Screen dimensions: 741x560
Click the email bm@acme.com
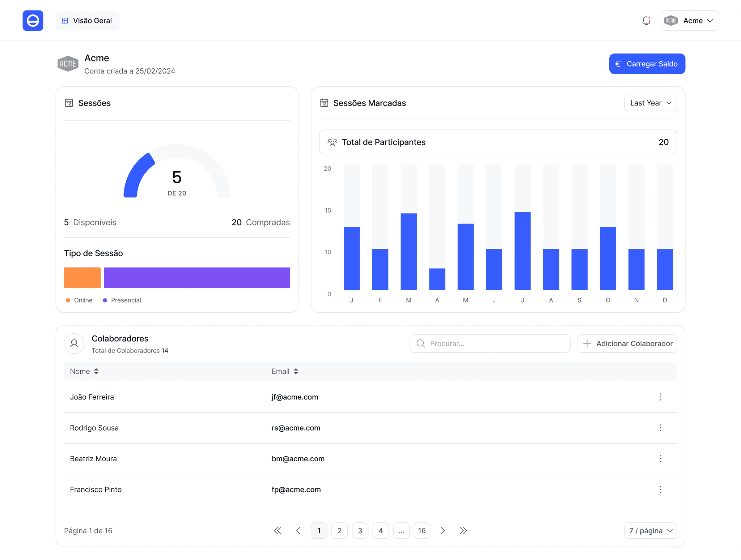click(298, 458)
